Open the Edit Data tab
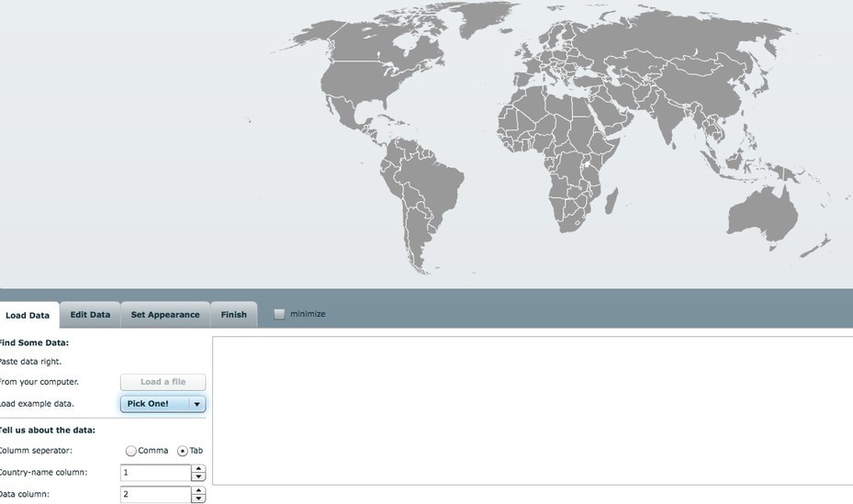853x504 pixels. [x=90, y=315]
